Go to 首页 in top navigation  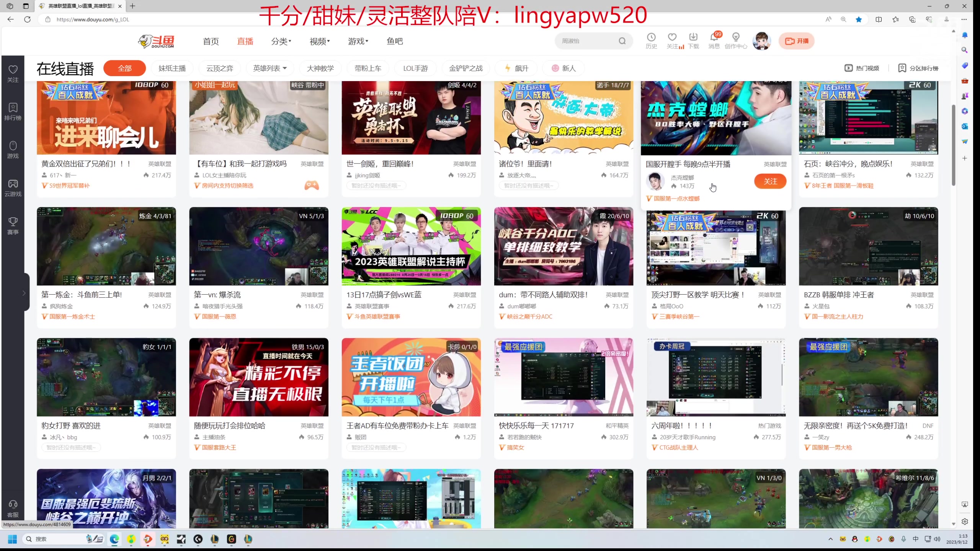click(211, 41)
